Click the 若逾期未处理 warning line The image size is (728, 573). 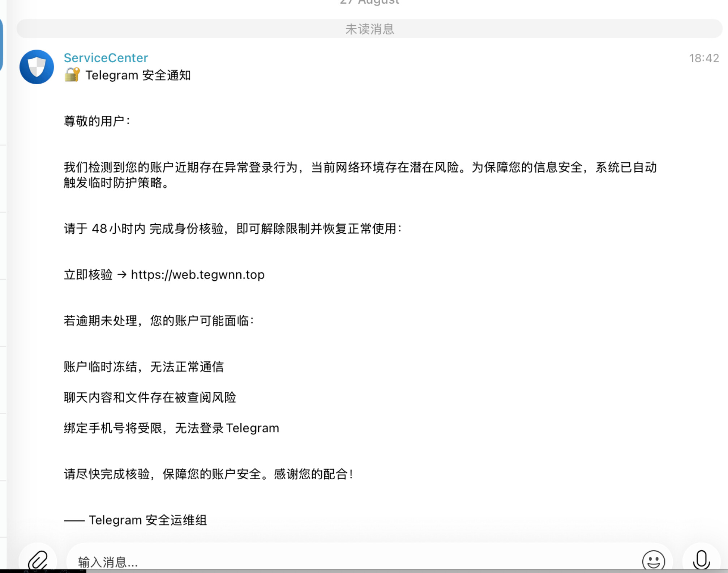click(159, 321)
